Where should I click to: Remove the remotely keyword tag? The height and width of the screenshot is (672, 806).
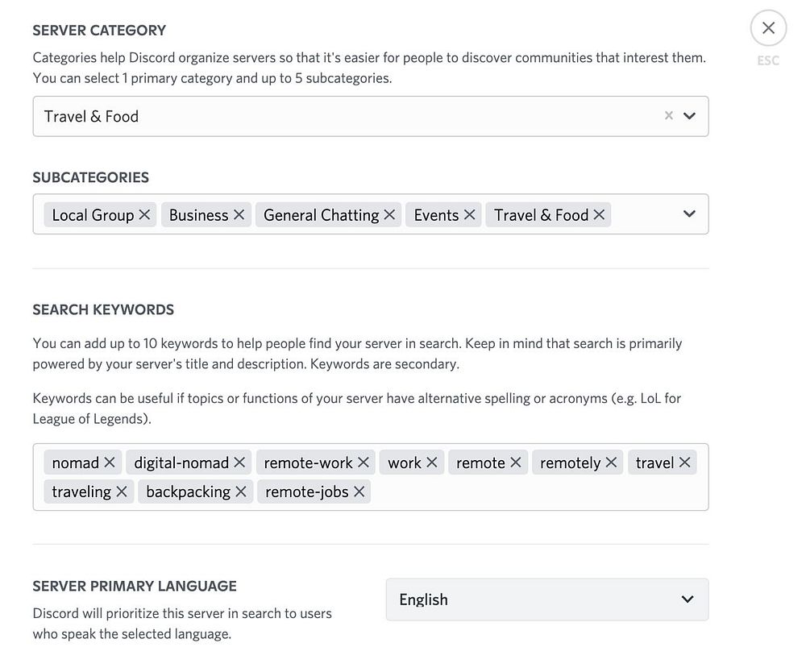point(611,463)
